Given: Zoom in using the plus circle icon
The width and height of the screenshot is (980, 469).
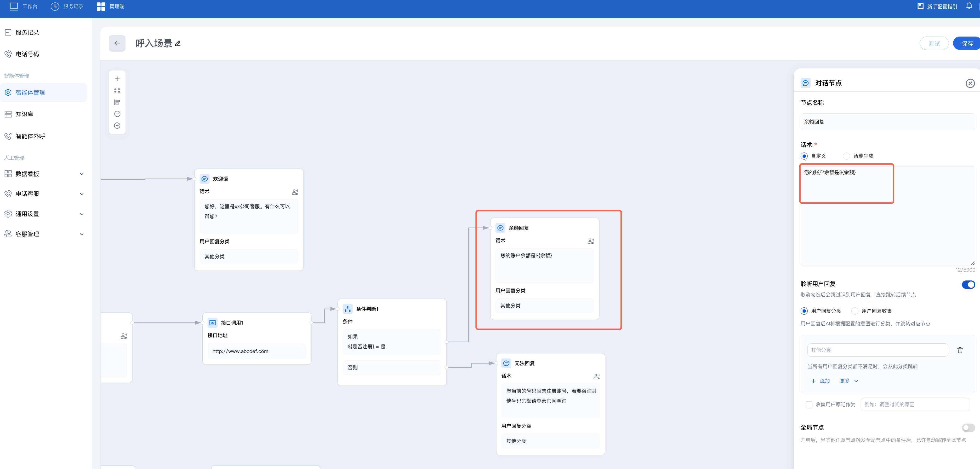Looking at the screenshot, I should pos(117,126).
